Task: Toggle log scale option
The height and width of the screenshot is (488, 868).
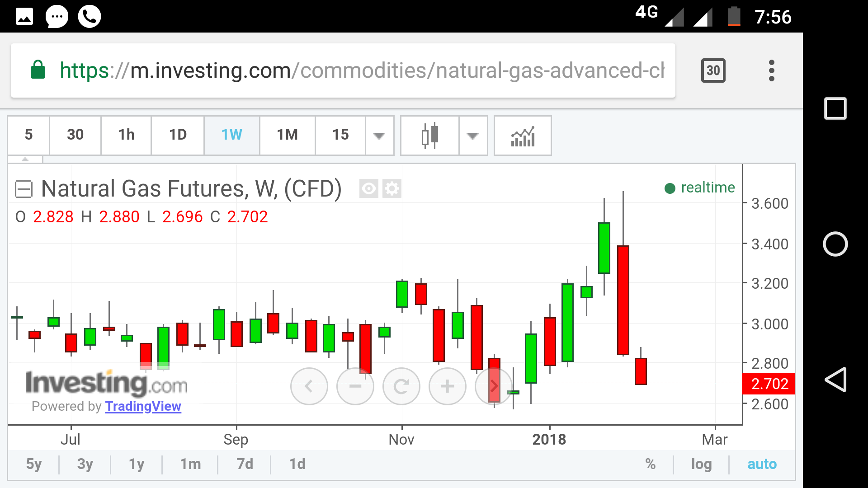Action: coord(701,464)
